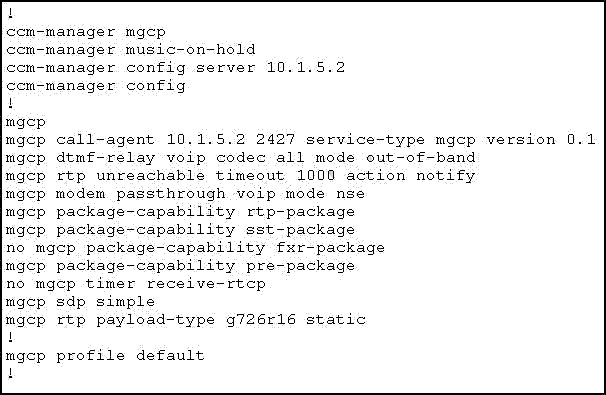Click the config server IP 10.1.5.2
Screen dimensions: 606x395
tap(305, 68)
